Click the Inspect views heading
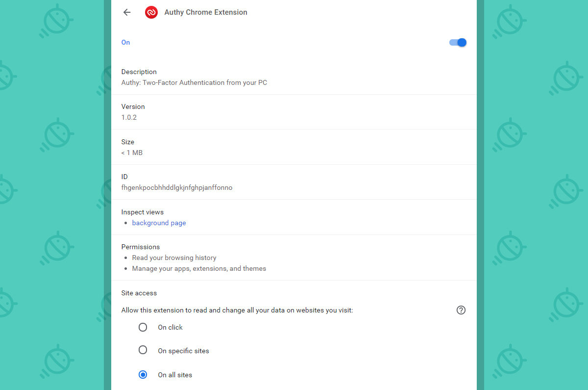The height and width of the screenshot is (390, 588). click(143, 212)
